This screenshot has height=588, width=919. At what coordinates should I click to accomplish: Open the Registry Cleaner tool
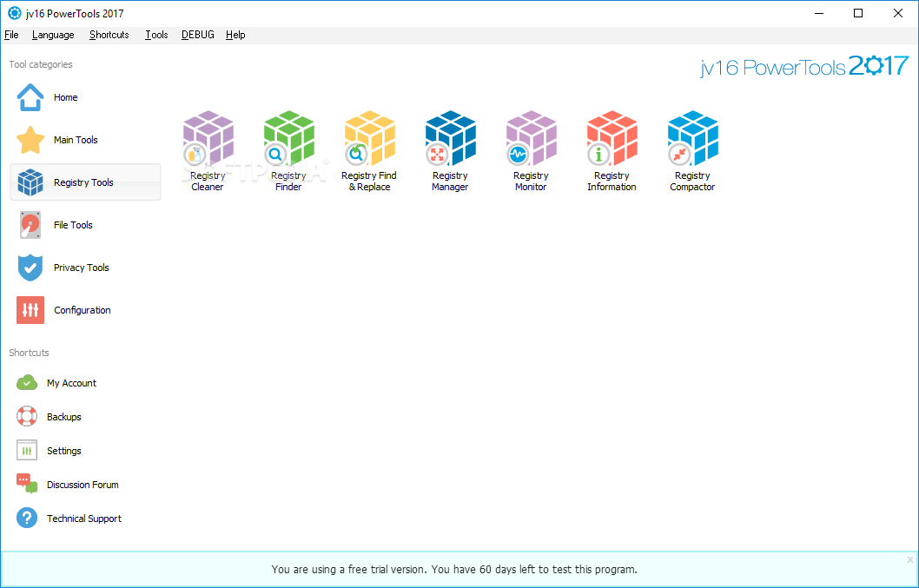tap(208, 151)
